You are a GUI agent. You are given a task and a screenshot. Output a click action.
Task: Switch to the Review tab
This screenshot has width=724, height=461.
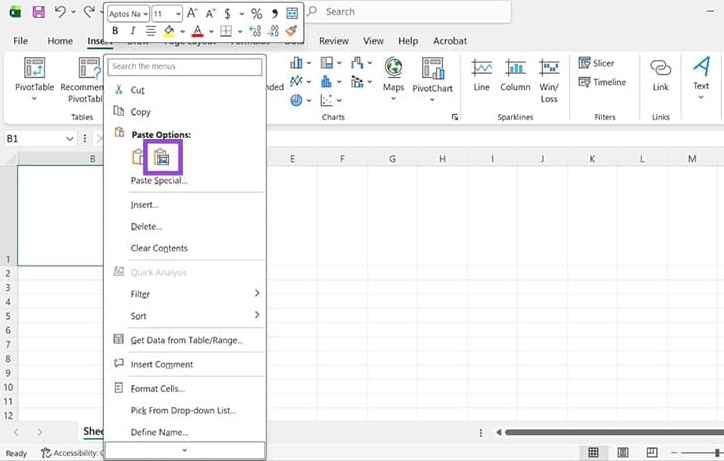334,41
